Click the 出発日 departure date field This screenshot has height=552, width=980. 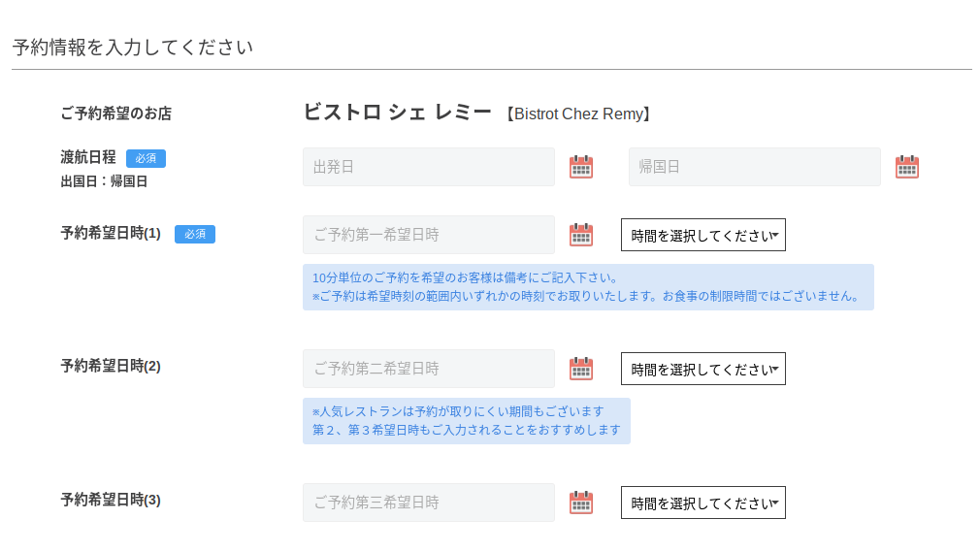pyautogui.click(x=429, y=167)
